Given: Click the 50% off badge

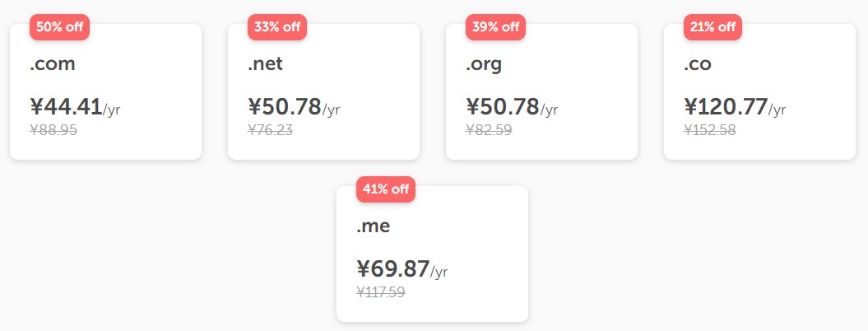Looking at the screenshot, I should pos(59,26).
